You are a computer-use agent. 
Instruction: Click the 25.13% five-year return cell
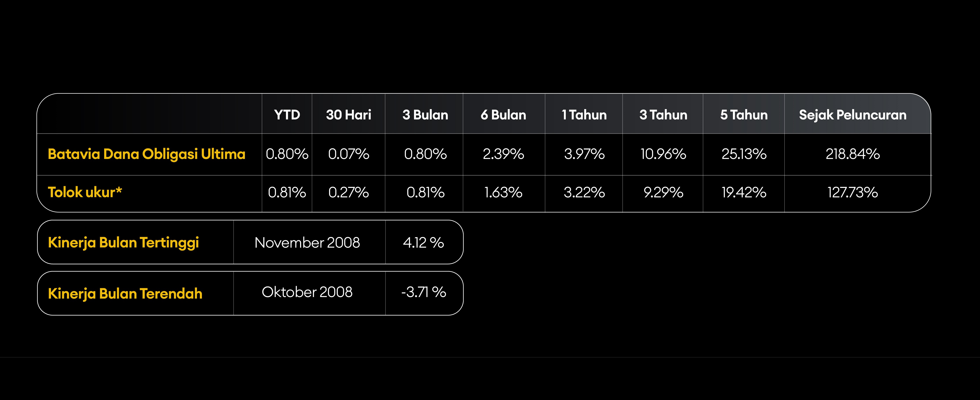744,154
